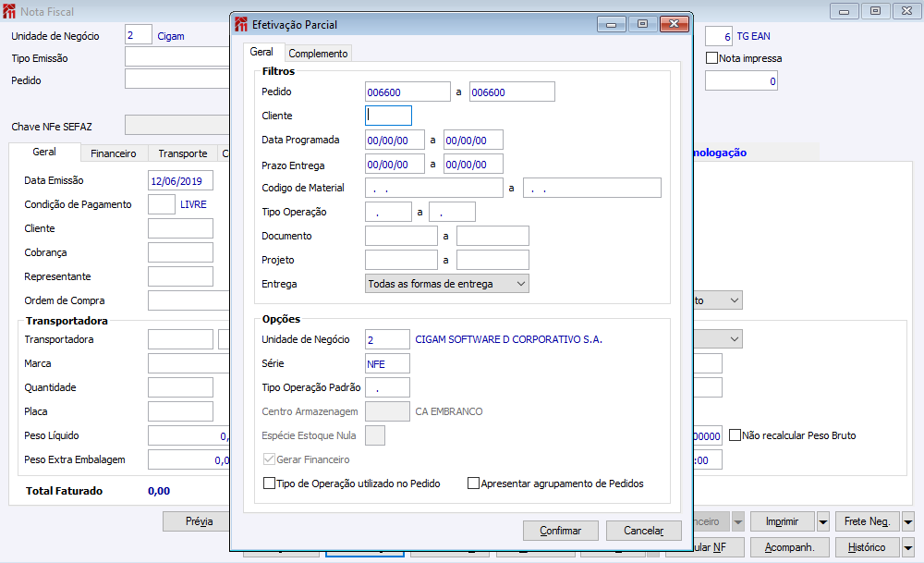The image size is (924, 563).
Task: Click the Acompanh. button
Action: 790,547
